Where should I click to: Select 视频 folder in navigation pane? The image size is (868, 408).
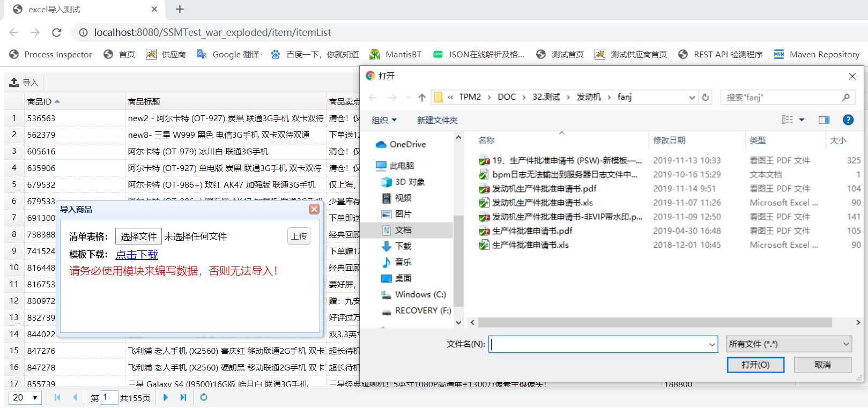tap(396, 198)
